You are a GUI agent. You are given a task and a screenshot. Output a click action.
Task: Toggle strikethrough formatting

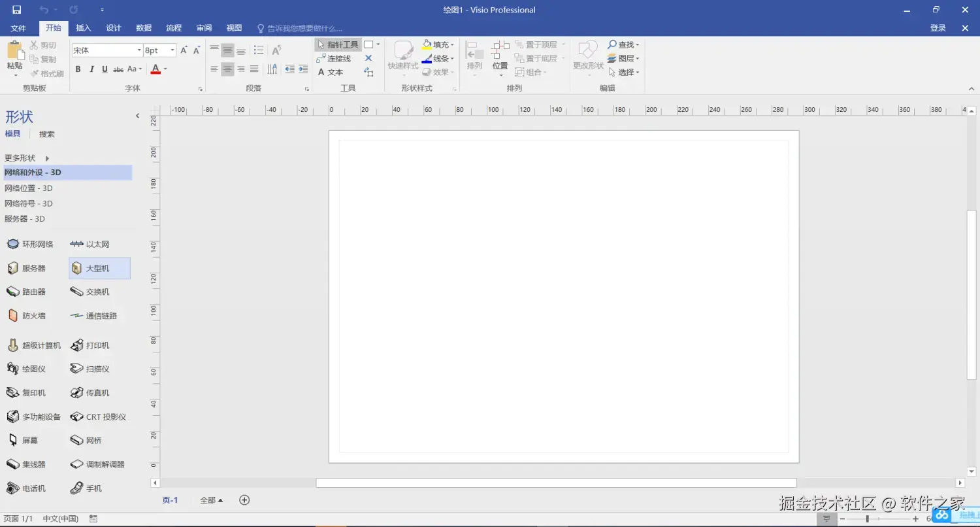pyautogui.click(x=118, y=69)
